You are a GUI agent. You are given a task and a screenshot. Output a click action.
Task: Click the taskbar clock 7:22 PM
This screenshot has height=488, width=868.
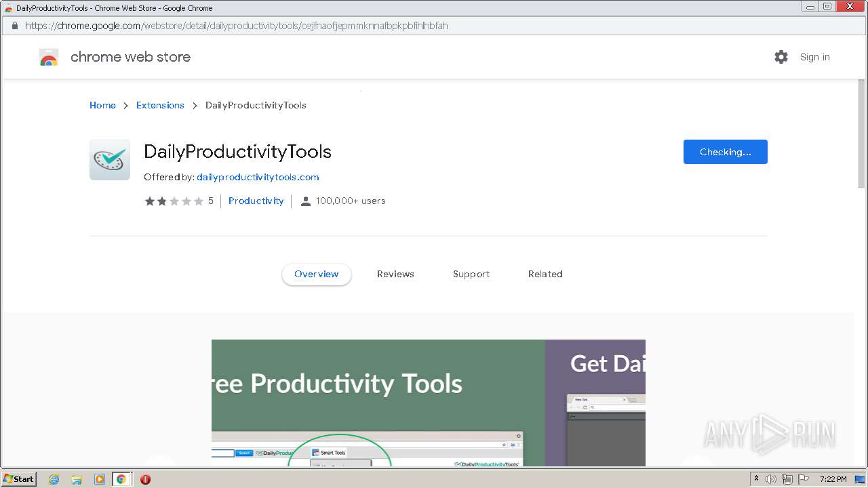tap(833, 479)
